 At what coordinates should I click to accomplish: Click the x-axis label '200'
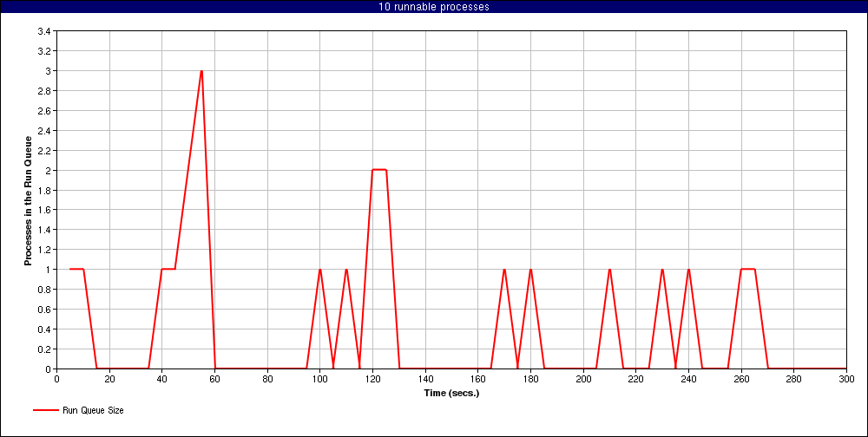pyautogui.click(x=583, y=379)
